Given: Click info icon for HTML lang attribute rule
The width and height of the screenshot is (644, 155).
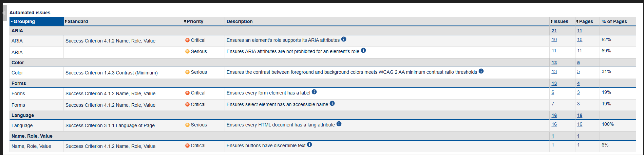Looking at the screenshot, I should click(339, 124).
